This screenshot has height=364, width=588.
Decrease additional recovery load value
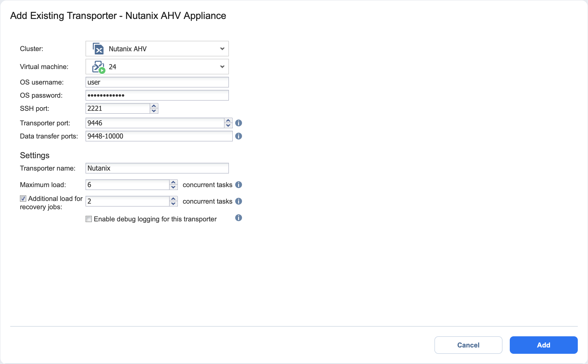[173, 204]
